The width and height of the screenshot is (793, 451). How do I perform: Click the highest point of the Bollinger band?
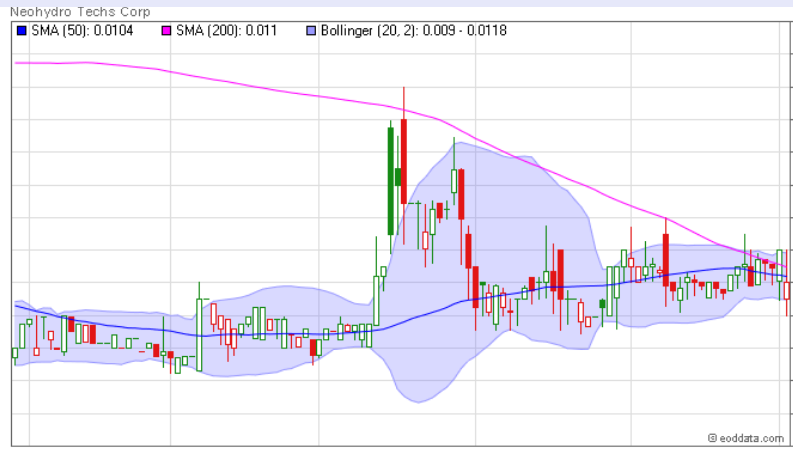455,142
